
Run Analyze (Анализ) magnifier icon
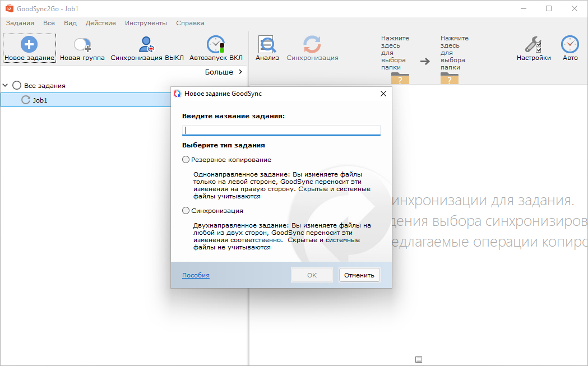click(267, 44)
